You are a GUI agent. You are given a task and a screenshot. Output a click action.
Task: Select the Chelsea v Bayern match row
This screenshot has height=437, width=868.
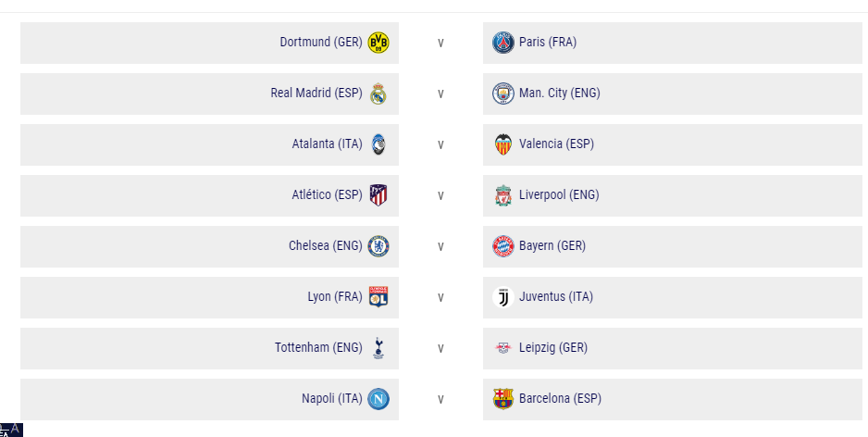coord(441,246)
